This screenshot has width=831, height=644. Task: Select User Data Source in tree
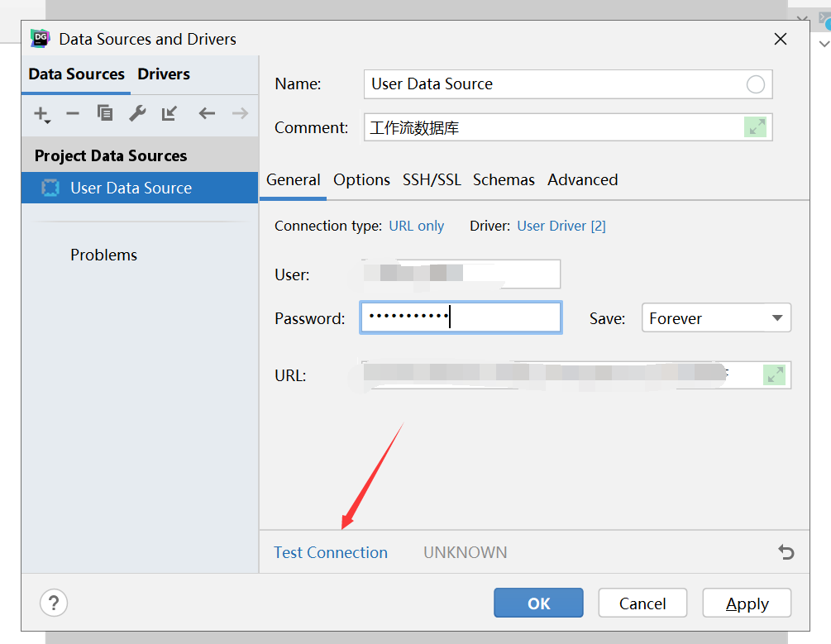[x=140, y=188]
